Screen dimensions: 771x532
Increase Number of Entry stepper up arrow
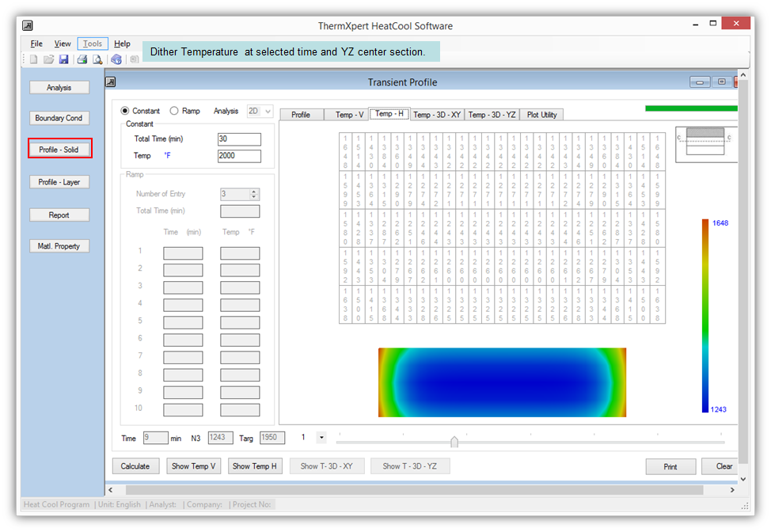coord(254,192)
